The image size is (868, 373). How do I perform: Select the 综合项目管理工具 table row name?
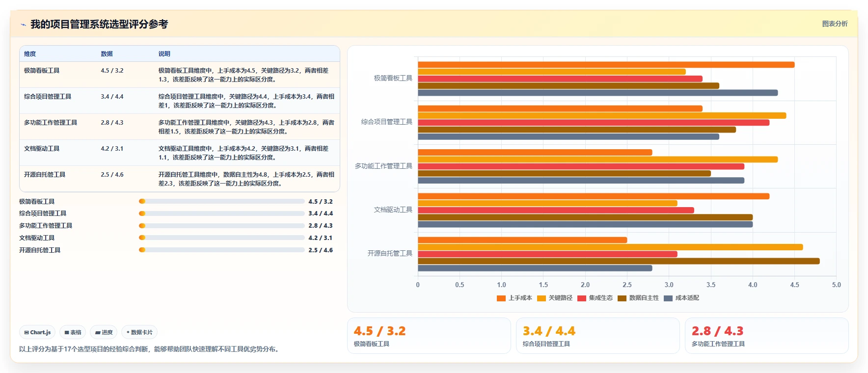click(x=48, y=97)
